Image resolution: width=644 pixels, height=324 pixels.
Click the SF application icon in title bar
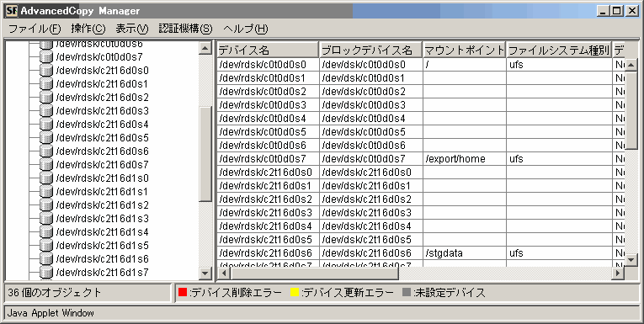[12, 11]
